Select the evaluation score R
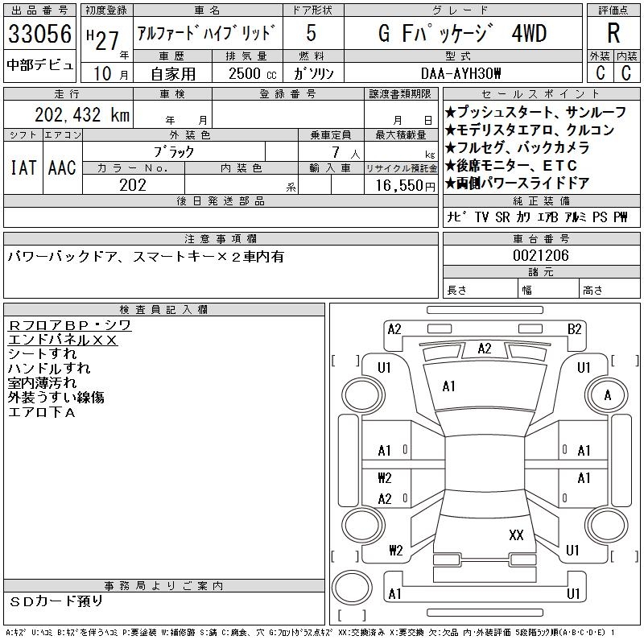 click(x=613, y=34)
